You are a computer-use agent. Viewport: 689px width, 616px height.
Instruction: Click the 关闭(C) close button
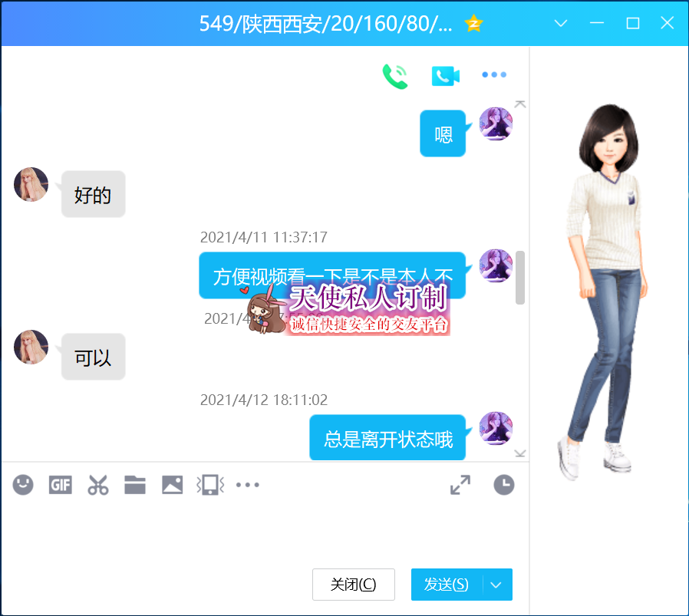coord(353,585)
